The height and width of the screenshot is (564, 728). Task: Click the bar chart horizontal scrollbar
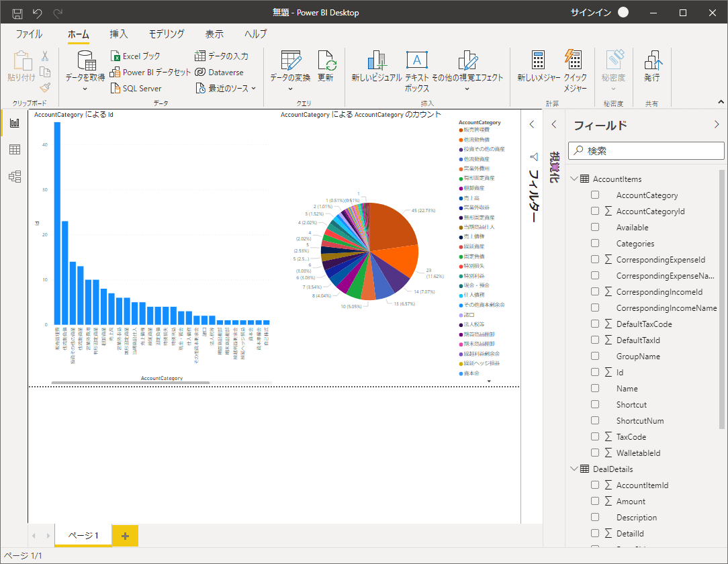pyautogui.click(x=130, y=383)
